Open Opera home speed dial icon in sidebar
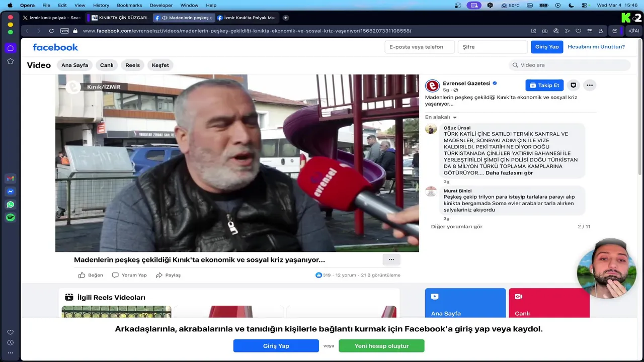The width and height of the screenshot is (644, 362). coord(10,48)
